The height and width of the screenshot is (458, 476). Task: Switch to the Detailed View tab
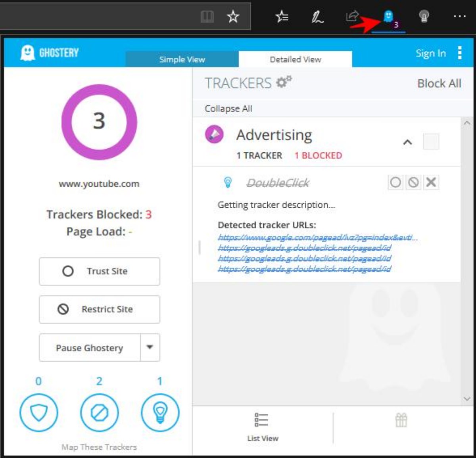(x=295, y=59)
